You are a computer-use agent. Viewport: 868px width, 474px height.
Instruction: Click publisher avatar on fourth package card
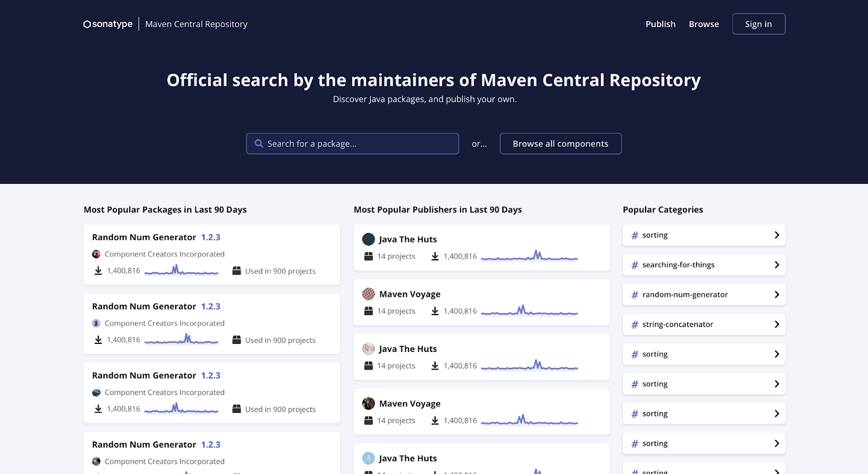[x=96, y=462]
